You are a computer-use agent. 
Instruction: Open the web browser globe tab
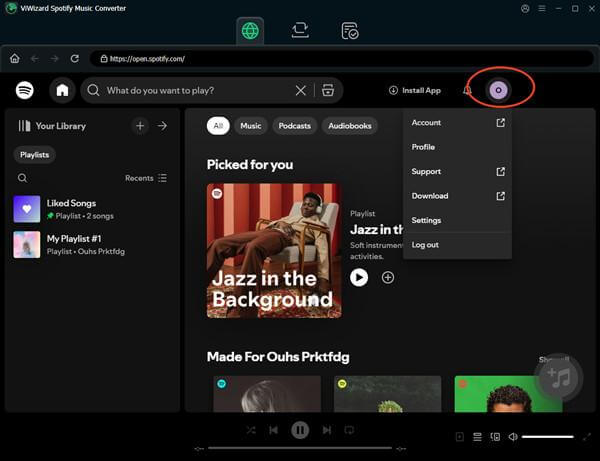click(x=250, y=31)
